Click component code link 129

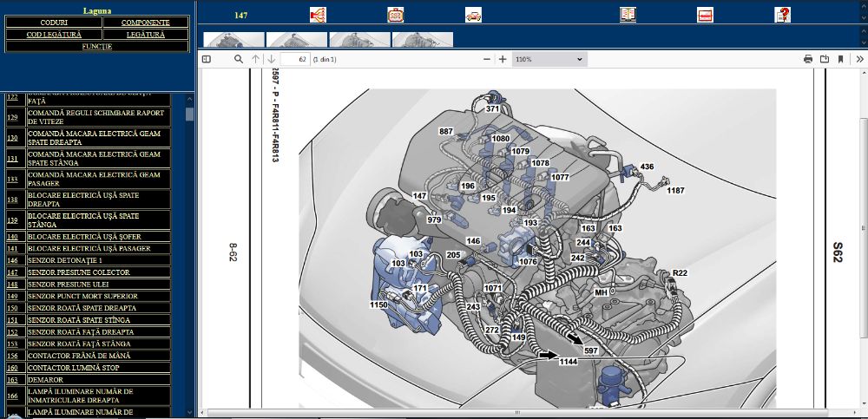click(x=12, y=117)
